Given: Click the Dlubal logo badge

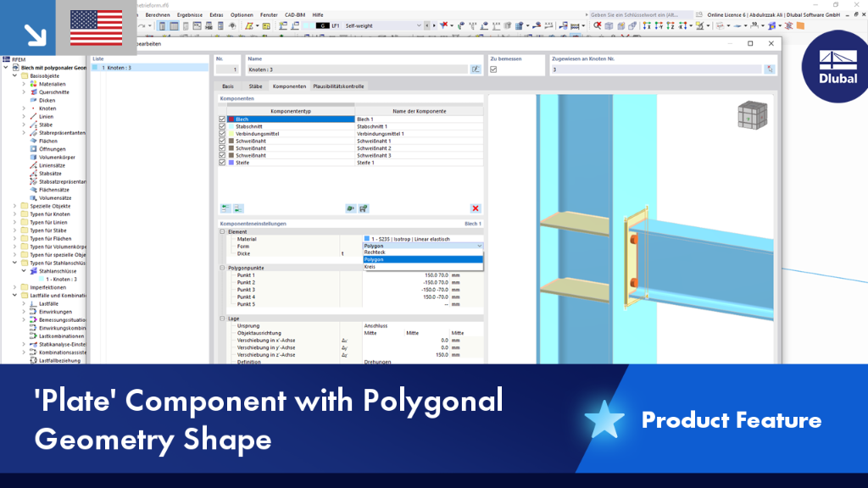Looking at the screenshot, I should coord(836,66).
